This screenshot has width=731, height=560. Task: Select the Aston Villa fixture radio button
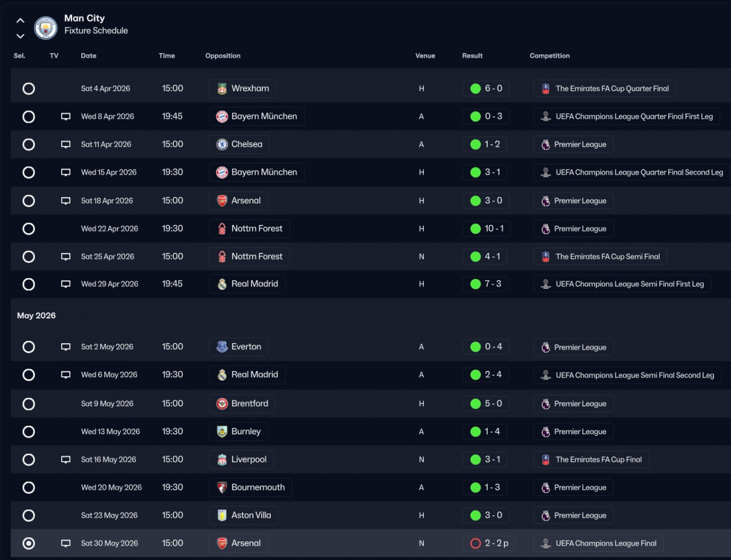point(29,515)
